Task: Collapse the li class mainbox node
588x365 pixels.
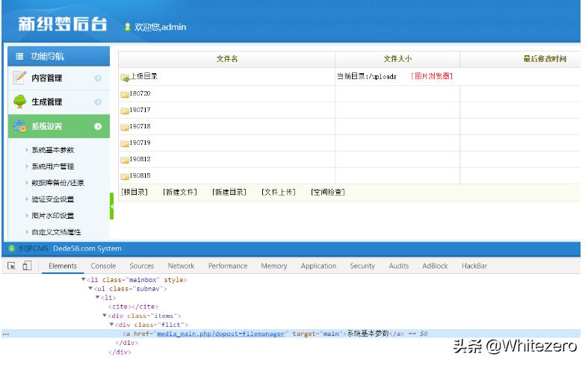Action: point(83,280)
